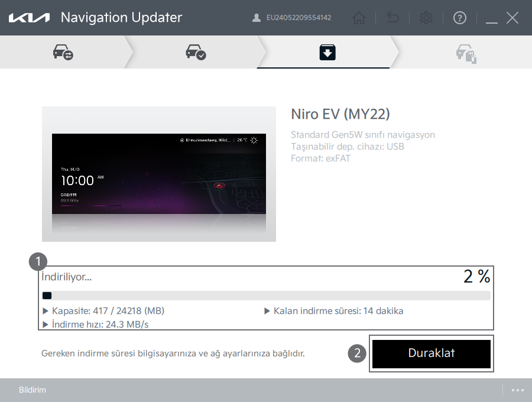532x402 pixels.
Task: Click the '2 %' progress percentage
Action: point(476,276)
